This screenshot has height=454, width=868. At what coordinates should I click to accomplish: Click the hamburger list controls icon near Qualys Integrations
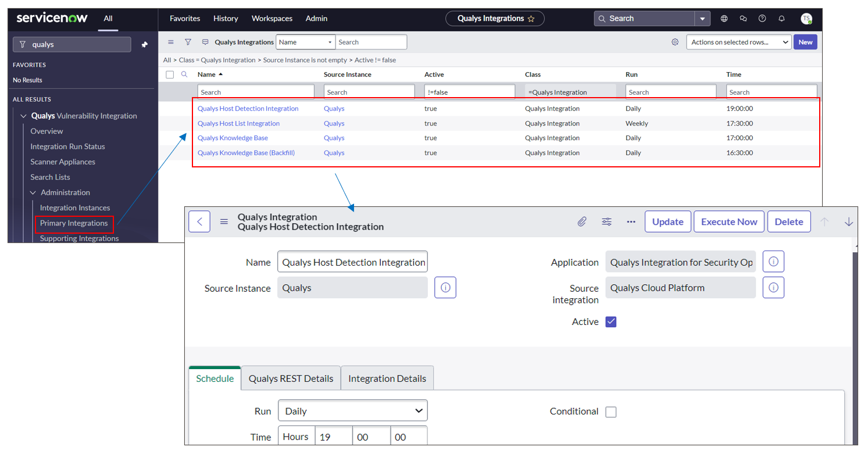pos(170,42)
